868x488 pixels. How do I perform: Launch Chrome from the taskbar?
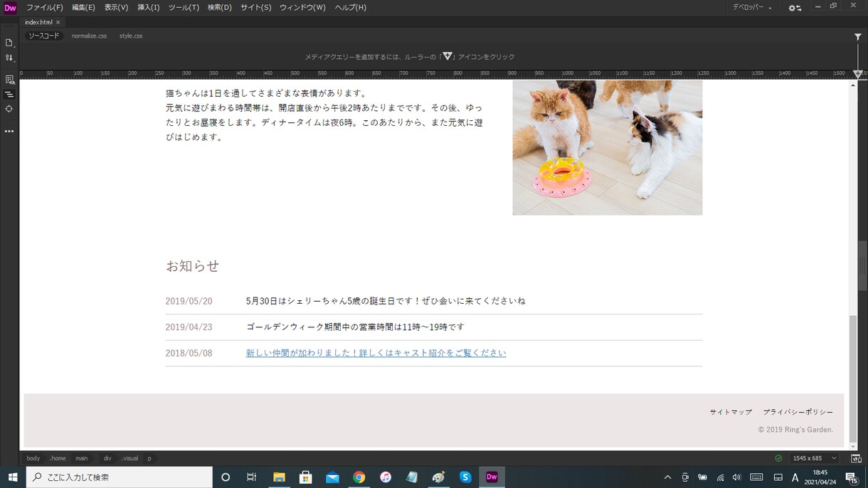coord(359,477)
